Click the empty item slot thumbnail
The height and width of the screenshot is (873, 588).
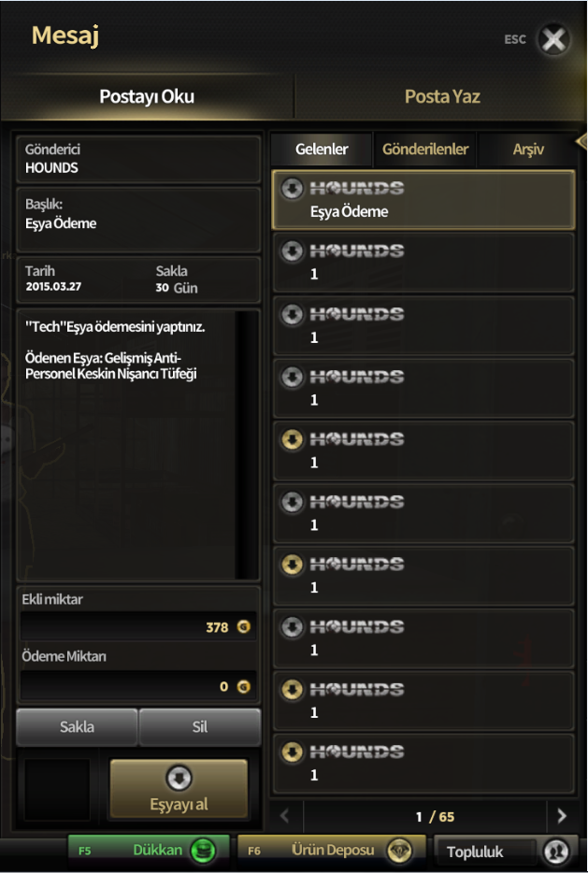[x=57, y=790]
